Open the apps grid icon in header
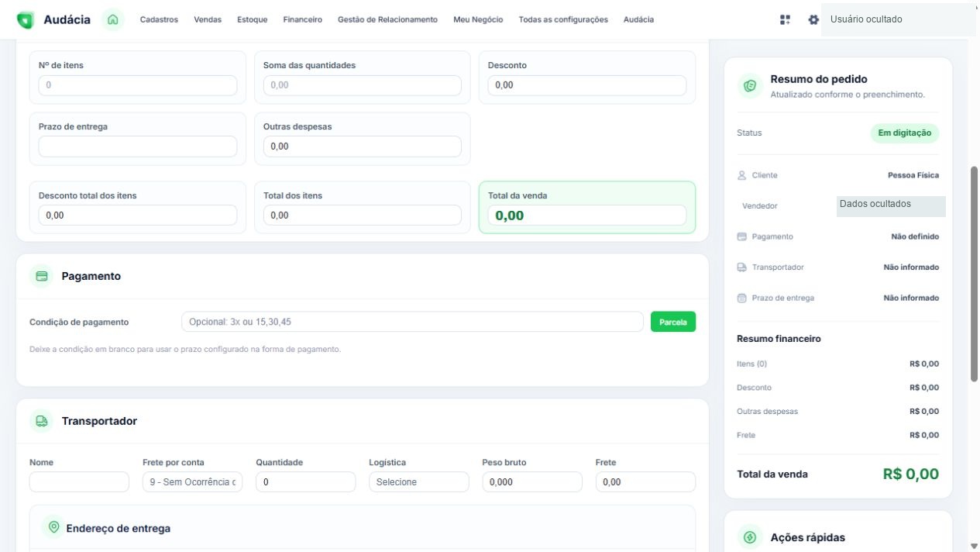 click(786, 20)
